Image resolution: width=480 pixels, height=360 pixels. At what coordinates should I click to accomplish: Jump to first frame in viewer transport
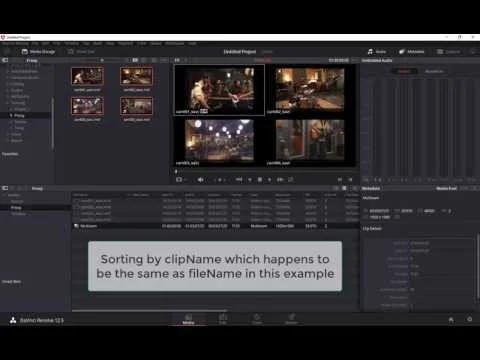click(x=239, y=180)
